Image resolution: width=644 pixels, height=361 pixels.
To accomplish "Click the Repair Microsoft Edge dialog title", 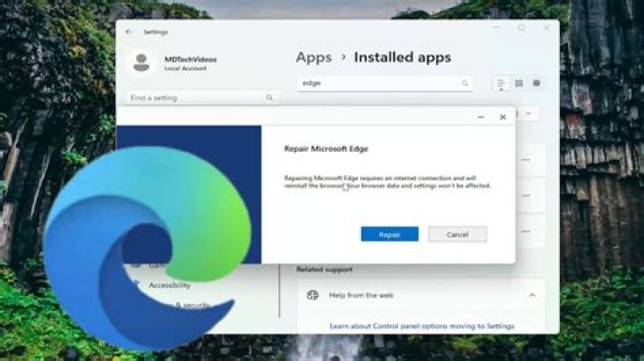I will (x=326, y=148).
